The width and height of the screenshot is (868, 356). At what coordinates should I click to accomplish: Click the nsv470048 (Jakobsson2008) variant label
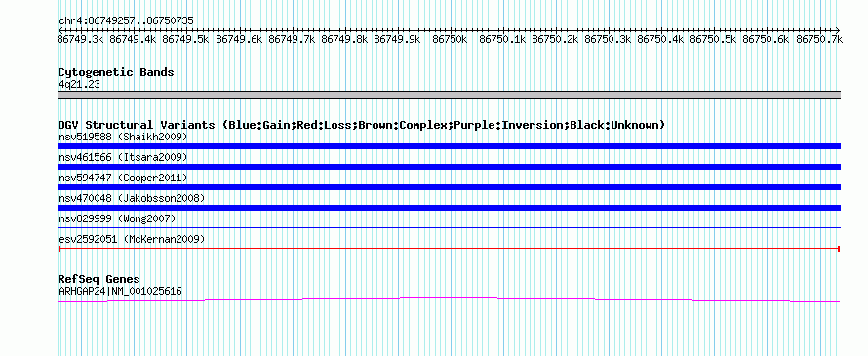coord(132,198)
